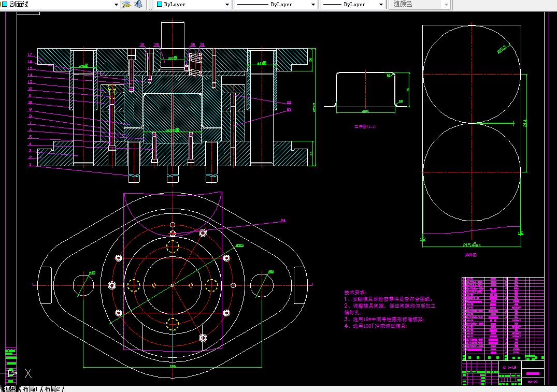
Task: Select part balloon number 22
Action: click(289, 102)
